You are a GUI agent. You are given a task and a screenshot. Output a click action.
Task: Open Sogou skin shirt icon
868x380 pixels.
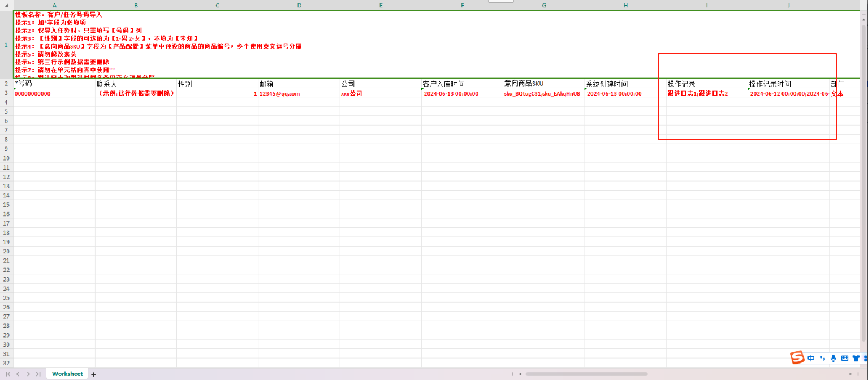856,358
